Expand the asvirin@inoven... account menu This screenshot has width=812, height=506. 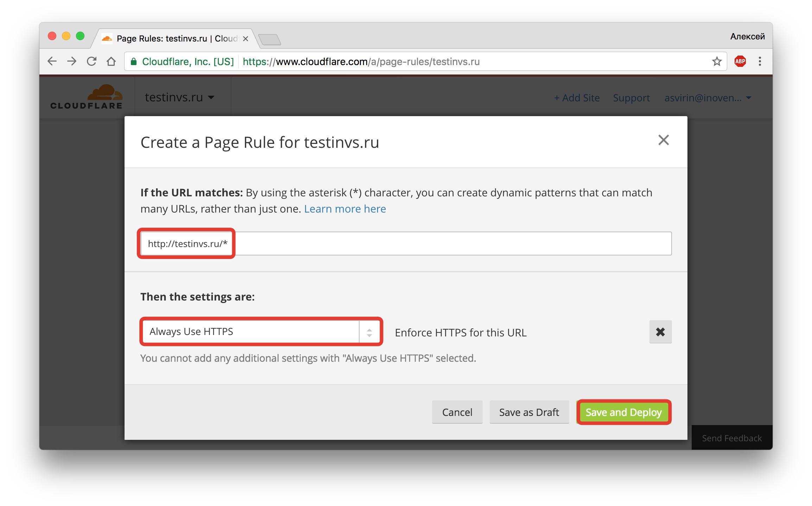coord(708,98)
